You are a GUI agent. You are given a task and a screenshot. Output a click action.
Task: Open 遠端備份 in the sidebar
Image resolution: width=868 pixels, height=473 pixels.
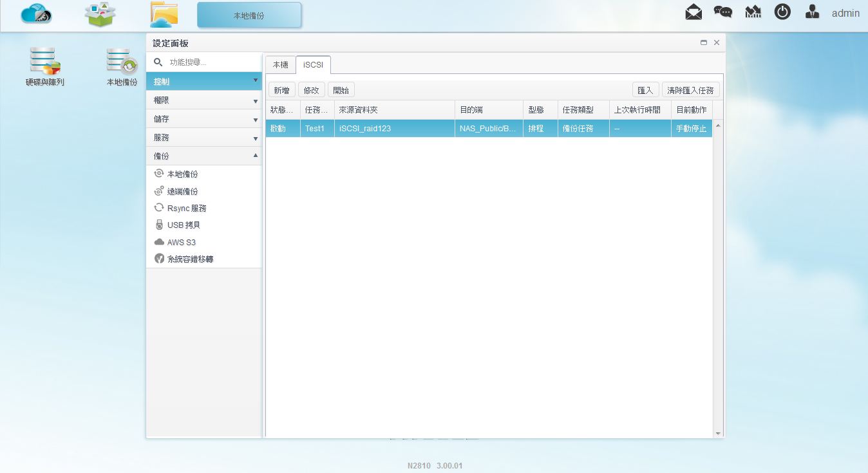click(x=182, y=191)
